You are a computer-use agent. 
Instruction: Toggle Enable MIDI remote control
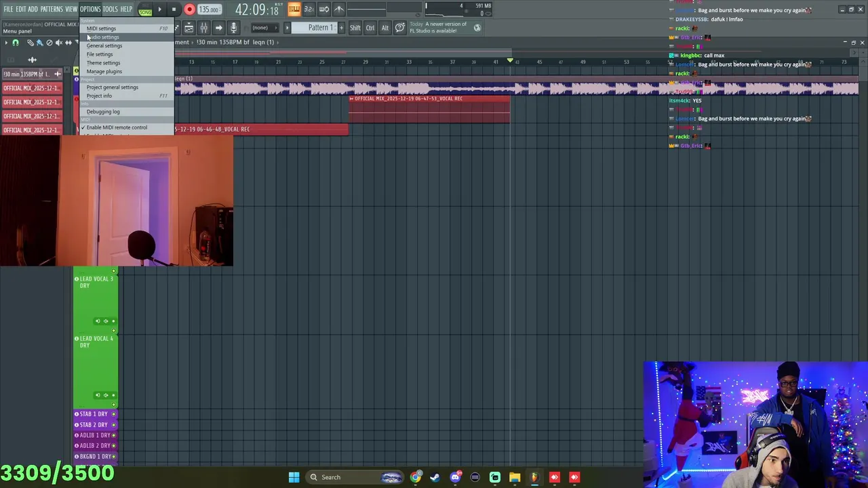[x=127, y=127]
